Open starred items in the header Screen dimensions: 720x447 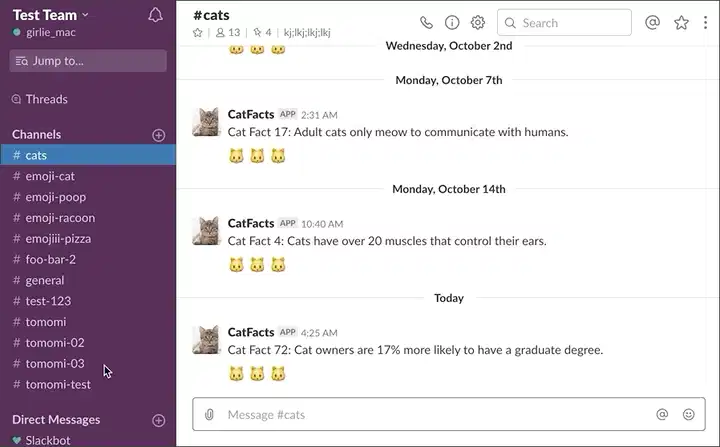(x=681, y=22)
